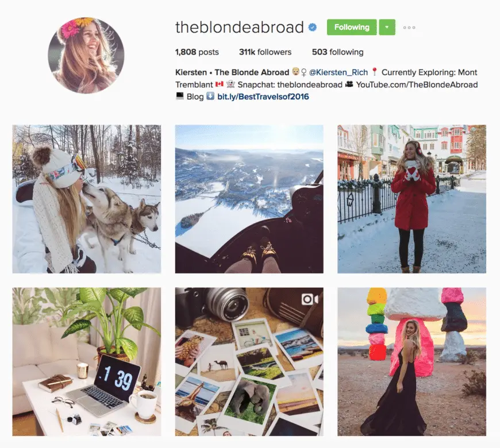Open the bit.ly/BestTravelsof2016 link
Viewport: 500px width, 448px height.
(x=263, y=96)
